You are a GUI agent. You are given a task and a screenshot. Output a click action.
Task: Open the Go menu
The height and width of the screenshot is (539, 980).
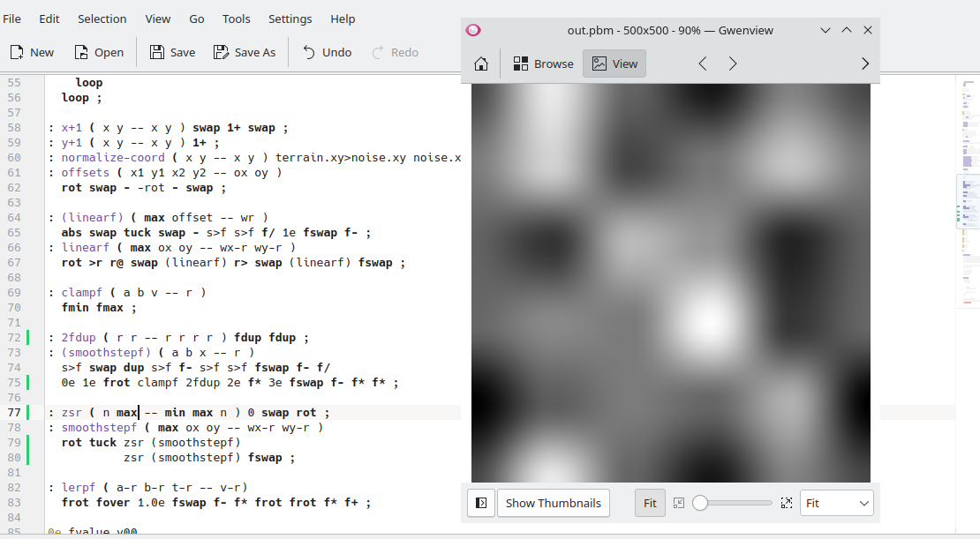196,19
